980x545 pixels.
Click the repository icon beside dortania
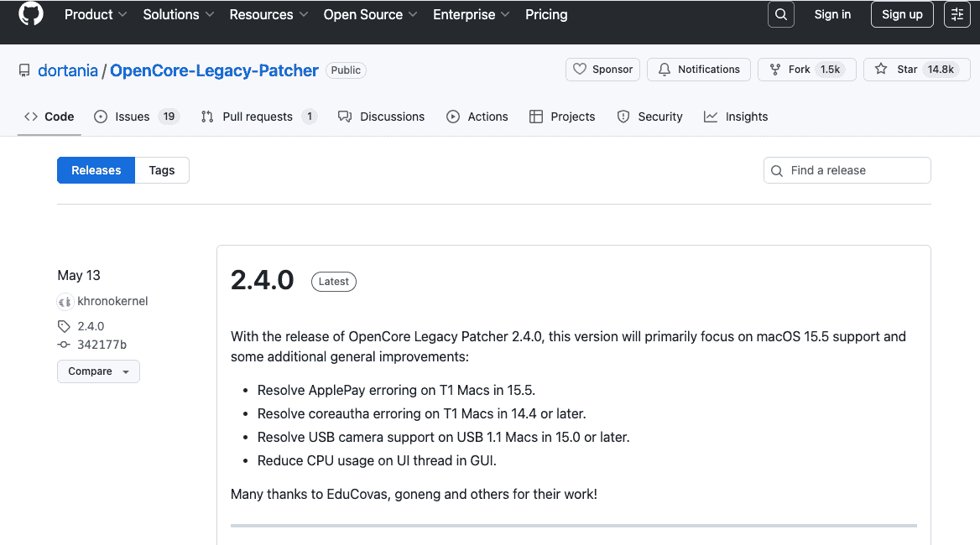(x=24, y=70)
